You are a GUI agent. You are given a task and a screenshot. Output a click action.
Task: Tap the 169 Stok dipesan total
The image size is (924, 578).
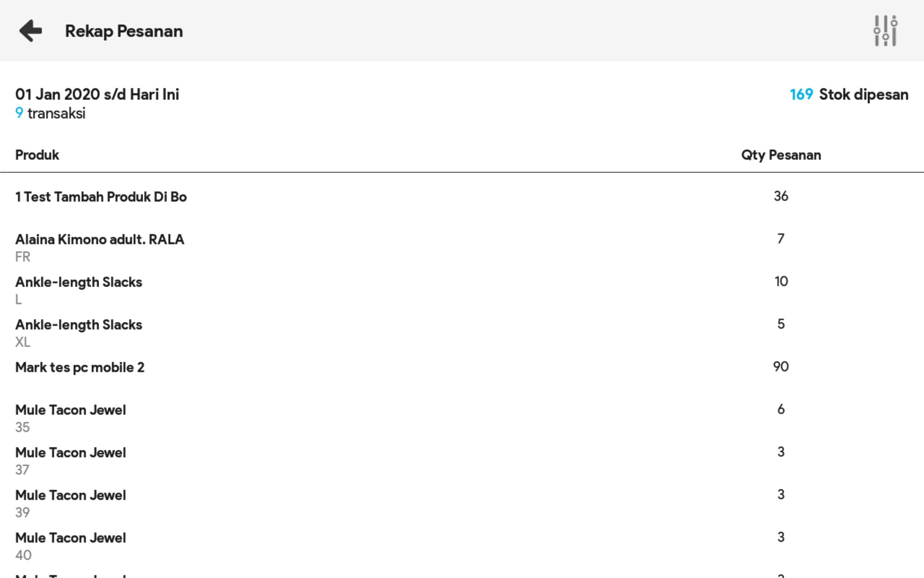(849, 94)
